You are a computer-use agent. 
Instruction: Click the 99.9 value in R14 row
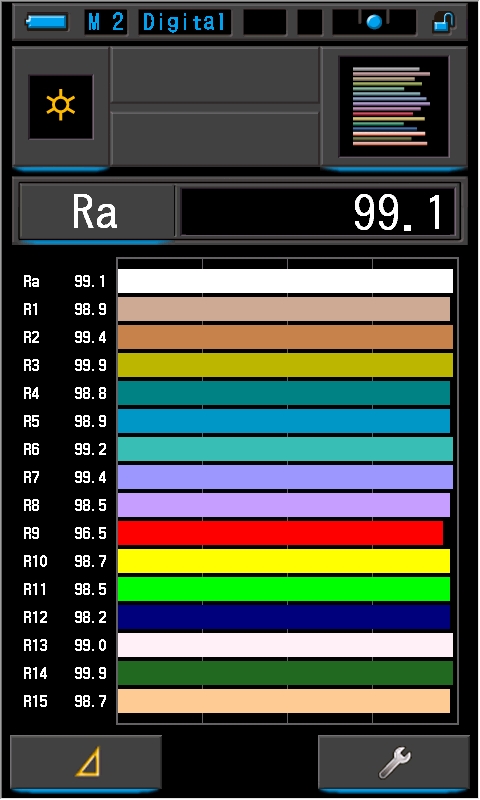coord(90,673)
